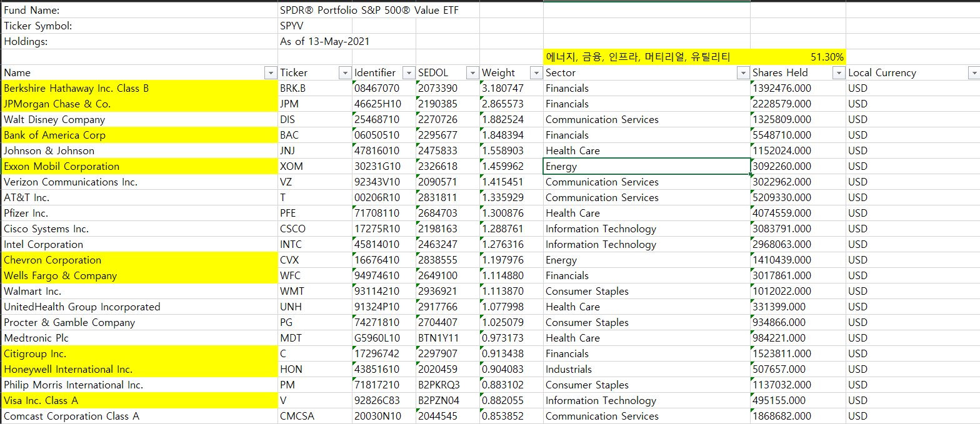Select the identifier value 92826C83

[384, 400]
